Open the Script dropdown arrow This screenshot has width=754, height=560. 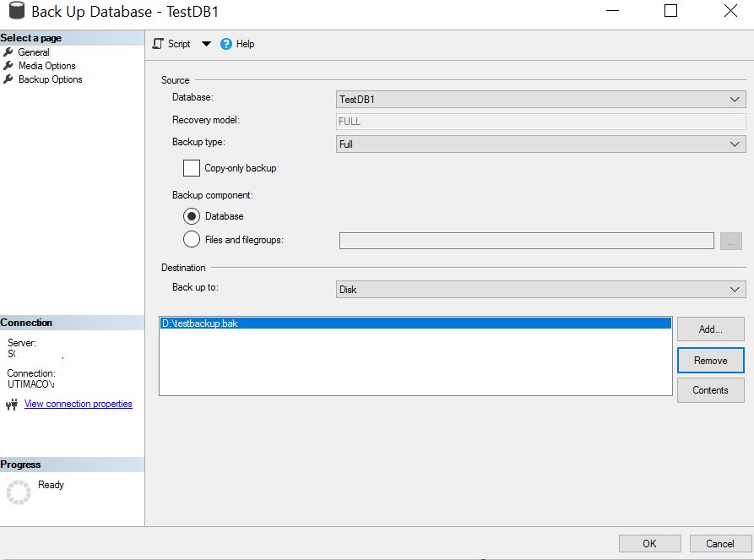click(206, 44)
